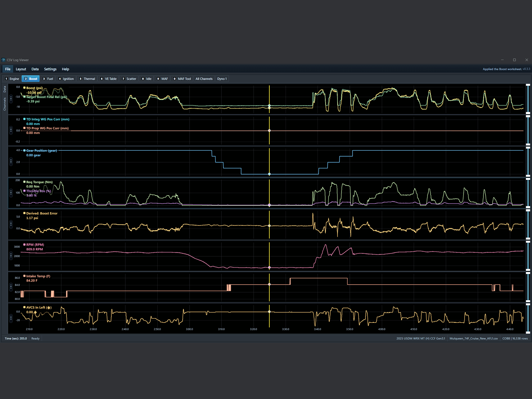Image resolution: width=532 pixels, height=399 pixels.
Task: Click the cursor marker on the Intake Temp trace
Action: tap(269, 284)
